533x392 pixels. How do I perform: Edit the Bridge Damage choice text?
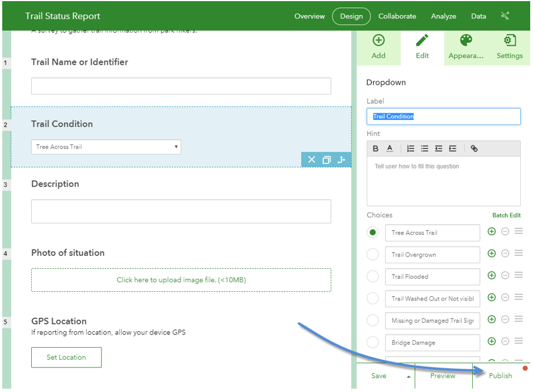pyautogui.click(x=433, y=343)
